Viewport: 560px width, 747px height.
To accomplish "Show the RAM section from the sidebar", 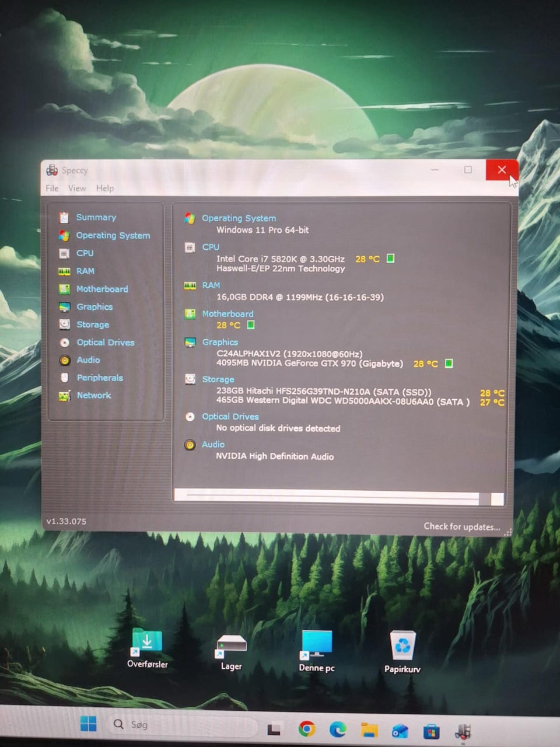I will (x=85, y=271).
